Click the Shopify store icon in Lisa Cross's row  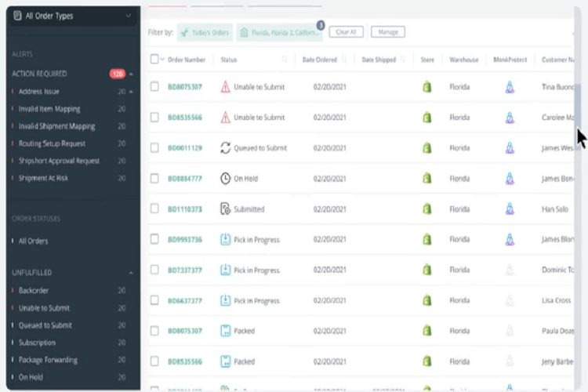click(x=426, y=300)
